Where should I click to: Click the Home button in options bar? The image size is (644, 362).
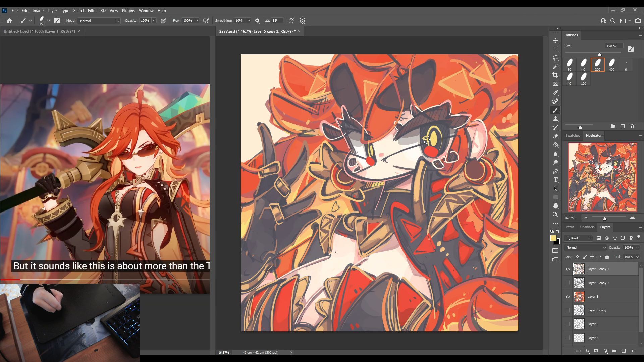(9, 21)
